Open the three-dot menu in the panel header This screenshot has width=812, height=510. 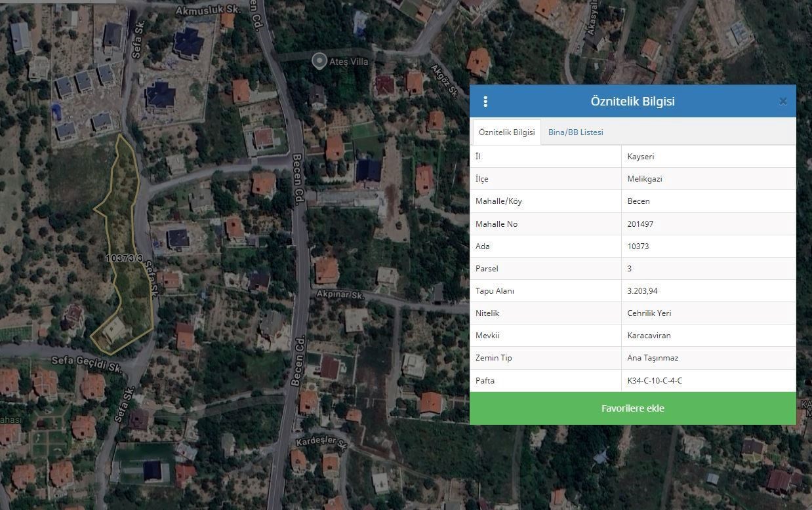485,102
